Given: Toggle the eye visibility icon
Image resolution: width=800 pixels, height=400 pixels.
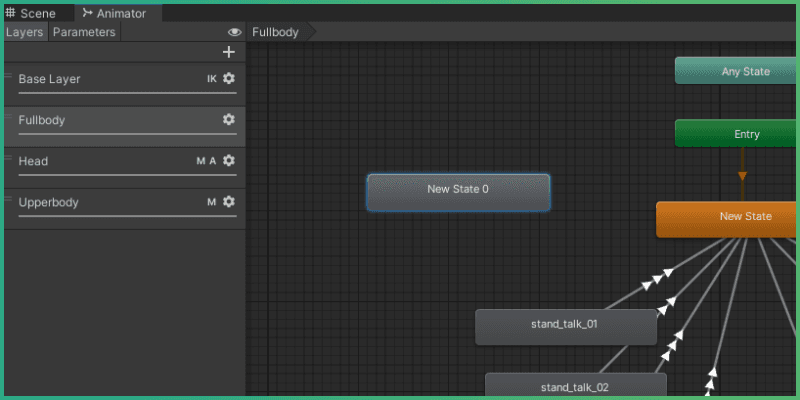Looking at the screenshot, I should pos(234,32).
